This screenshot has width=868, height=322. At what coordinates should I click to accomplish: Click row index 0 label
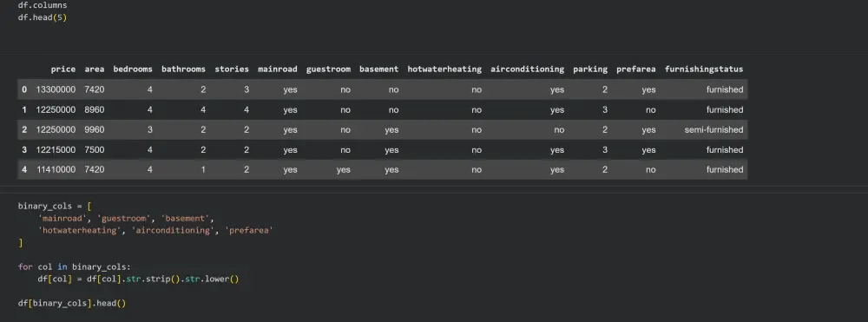[x=24, y=89]
